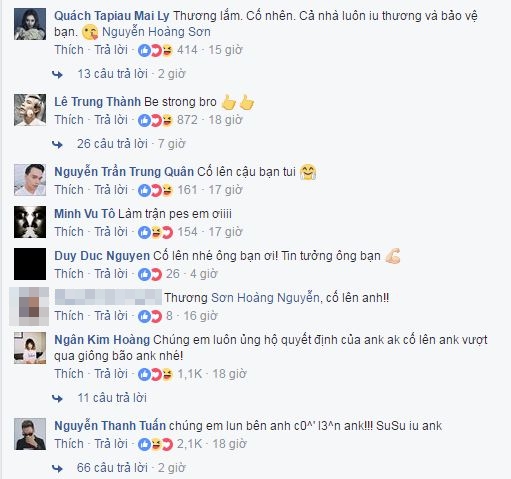Like Lê Trung Thành's comment with Thích
This screenshot has height=479, width=511.
click(69, 120)
